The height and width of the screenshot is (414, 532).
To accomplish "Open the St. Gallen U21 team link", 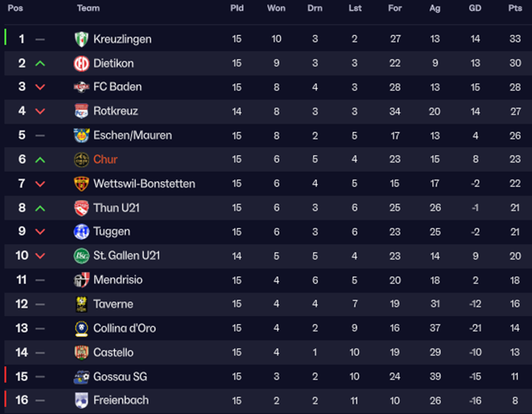I will click(126, 255).
